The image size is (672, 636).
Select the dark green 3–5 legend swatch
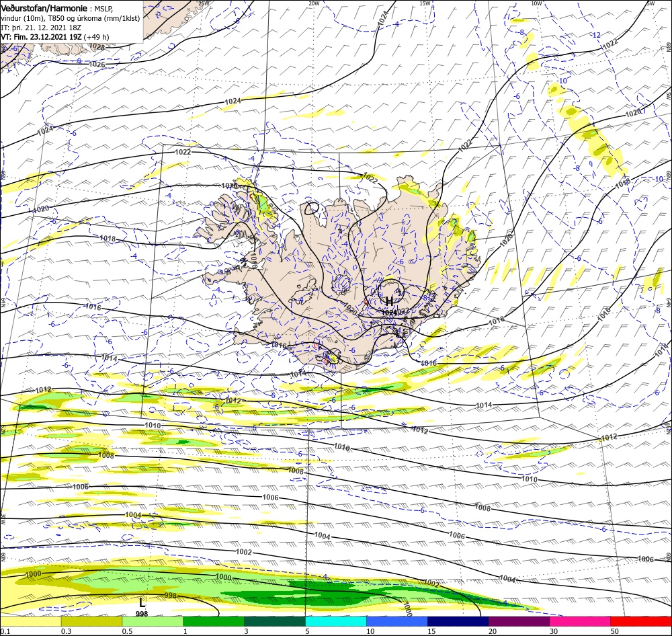click(x=275, y=621)
